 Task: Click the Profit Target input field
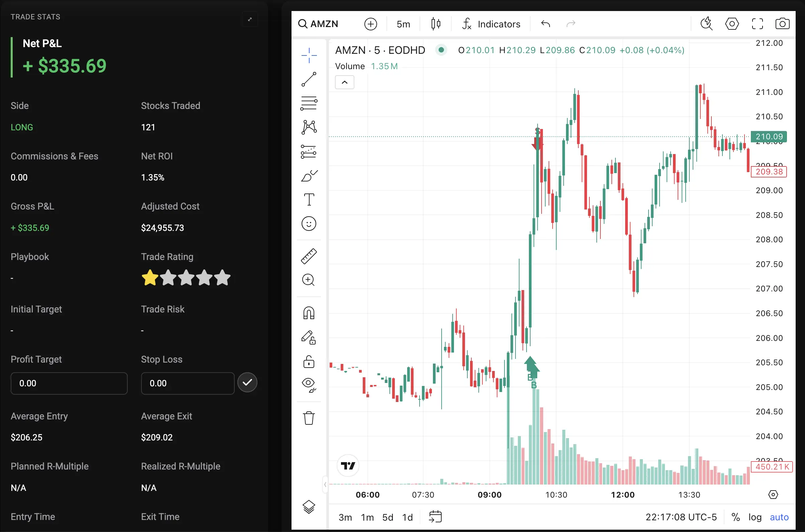[69, 383]
